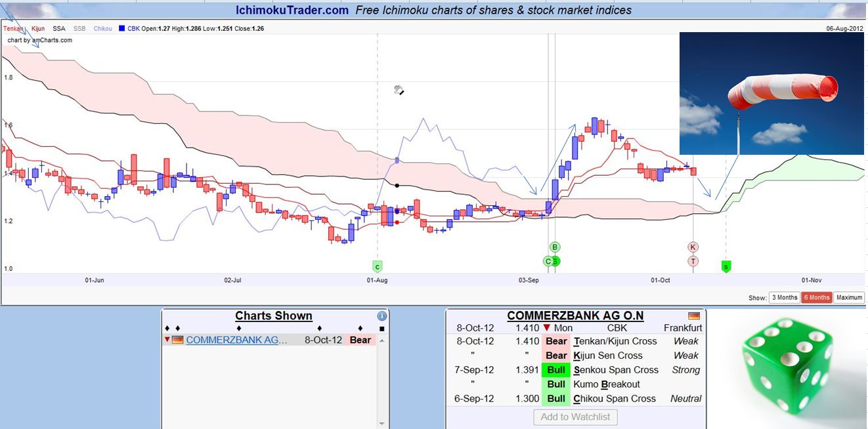Toggle the SSA legend entry

click(x=59, y=29)
